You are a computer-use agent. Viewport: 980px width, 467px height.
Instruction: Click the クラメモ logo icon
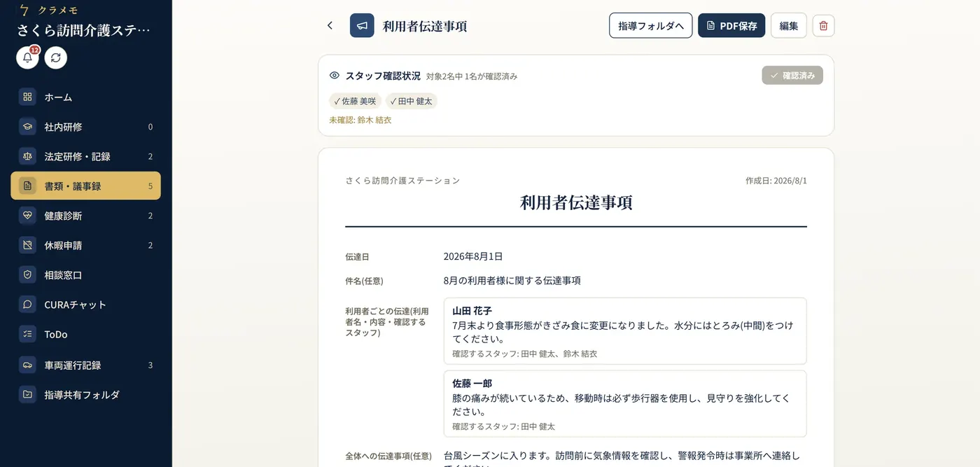point(24,10)
